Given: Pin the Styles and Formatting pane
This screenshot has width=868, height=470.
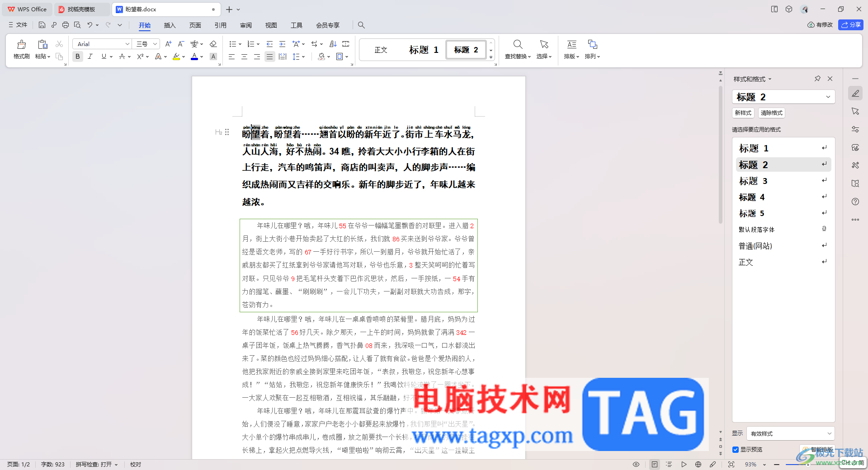Looking at the screenshot, I should tap(817, 79).
